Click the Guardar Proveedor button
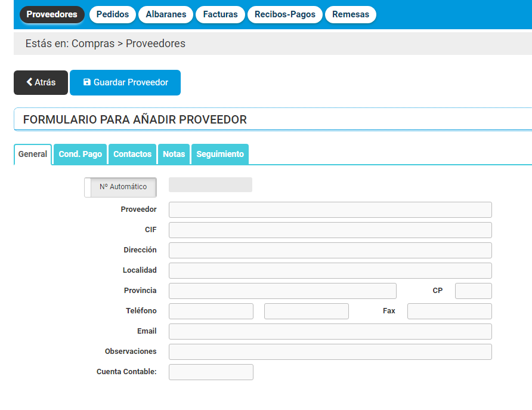The height and width of the screenshot is (410, 532). coord(125,82)
